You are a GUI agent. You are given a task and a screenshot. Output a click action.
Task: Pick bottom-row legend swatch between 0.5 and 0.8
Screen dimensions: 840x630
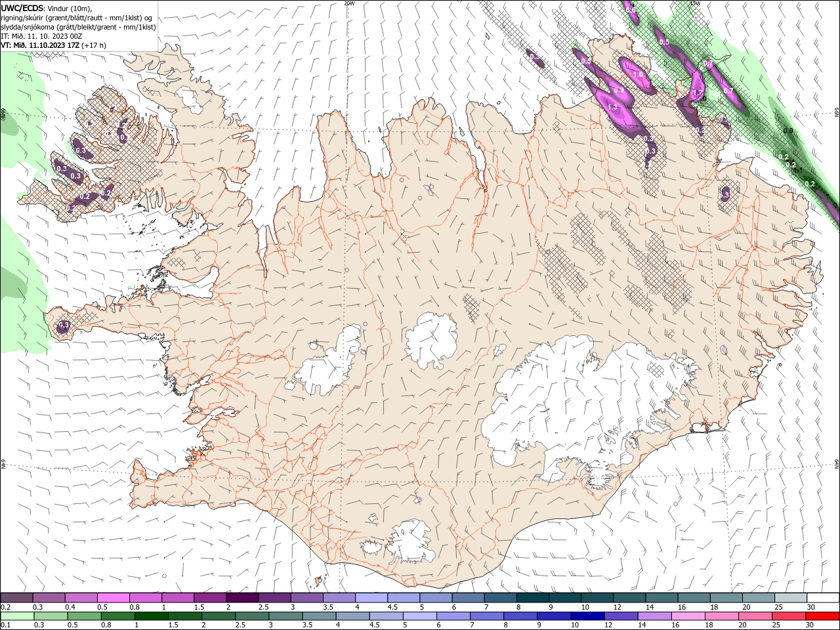coord(84,616)
